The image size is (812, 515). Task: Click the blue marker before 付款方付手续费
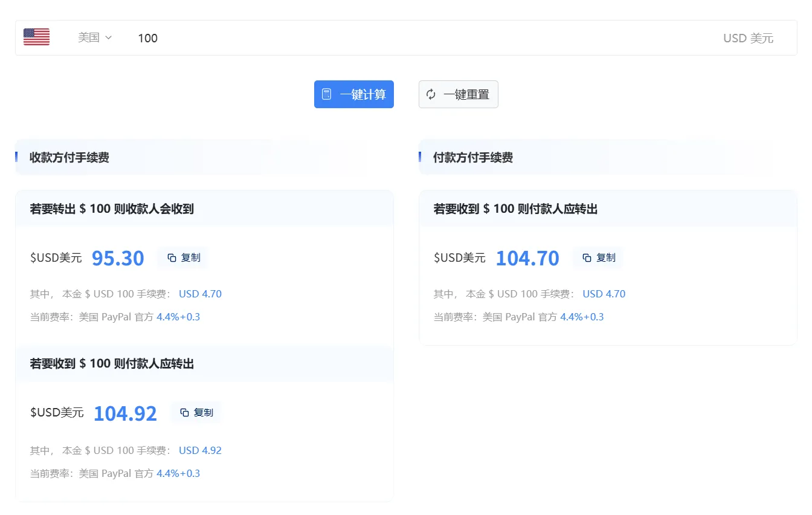(x=419, y=157)
